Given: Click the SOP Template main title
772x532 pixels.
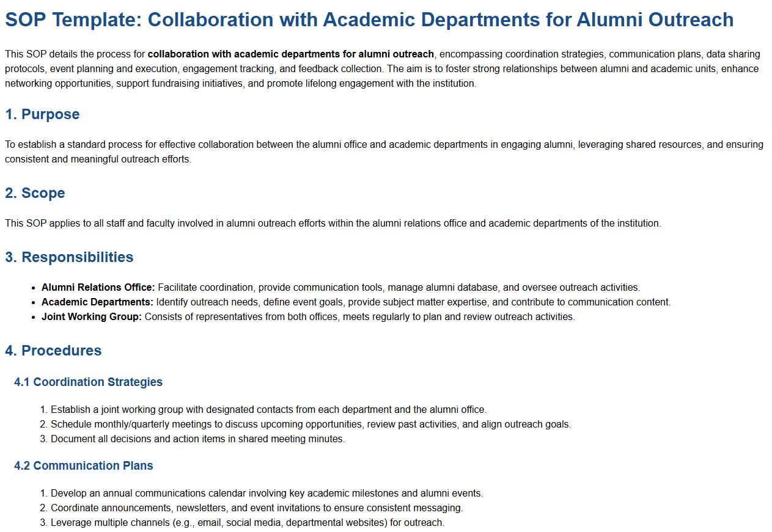Looking at the screenshot, I should point(369,20).
